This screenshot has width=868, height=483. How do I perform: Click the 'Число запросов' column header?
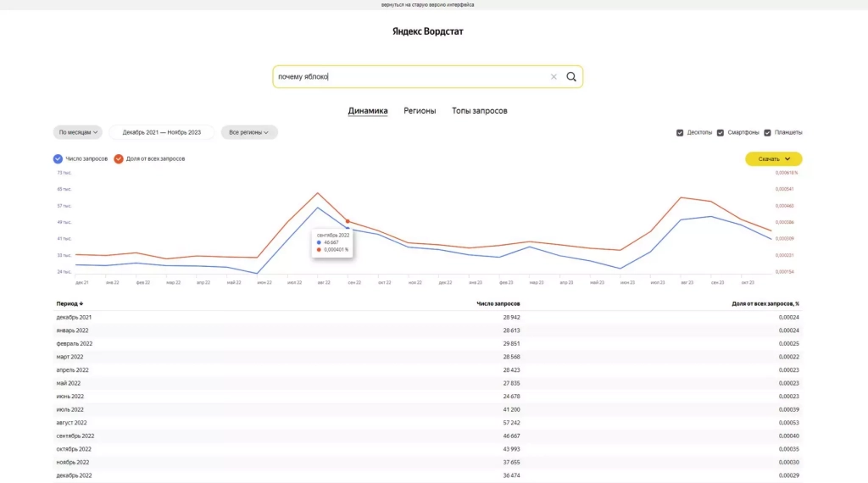[x=498, y=303]
